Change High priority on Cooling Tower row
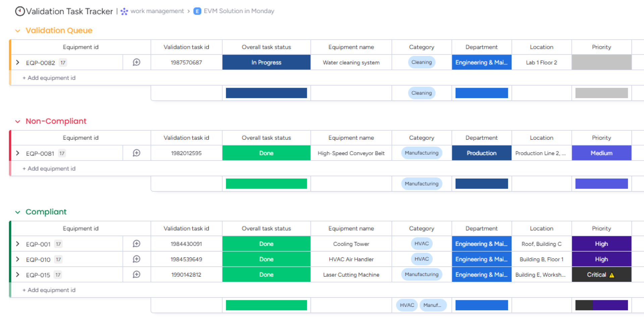Image resolution: width=644 pixels, height=328 pixels. pos(601,244)
